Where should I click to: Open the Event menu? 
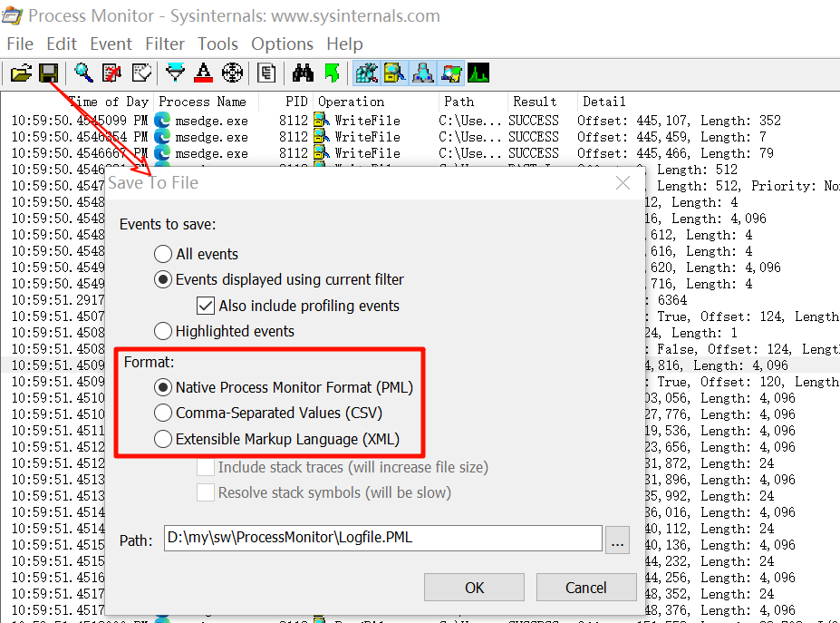tap(111, 44)
